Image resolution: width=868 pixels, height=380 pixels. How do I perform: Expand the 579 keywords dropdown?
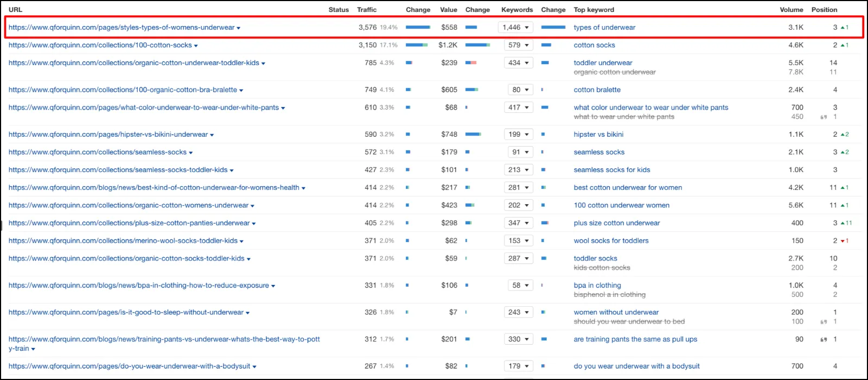[519, 45]
